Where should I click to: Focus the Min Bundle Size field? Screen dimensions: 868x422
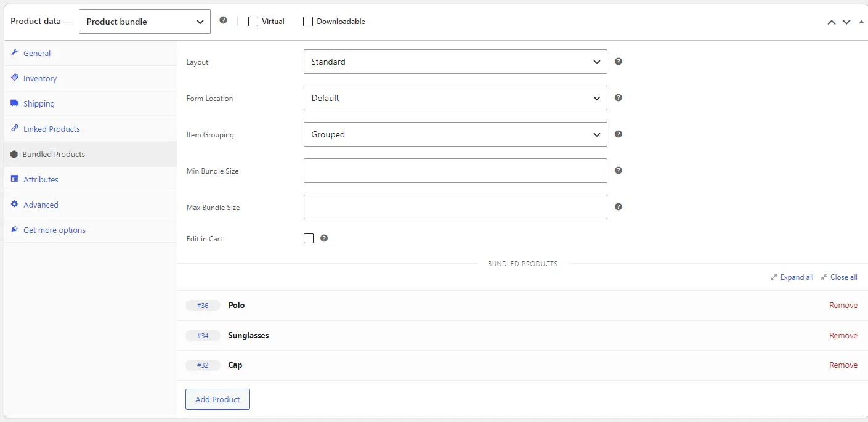tap(455, 171)
